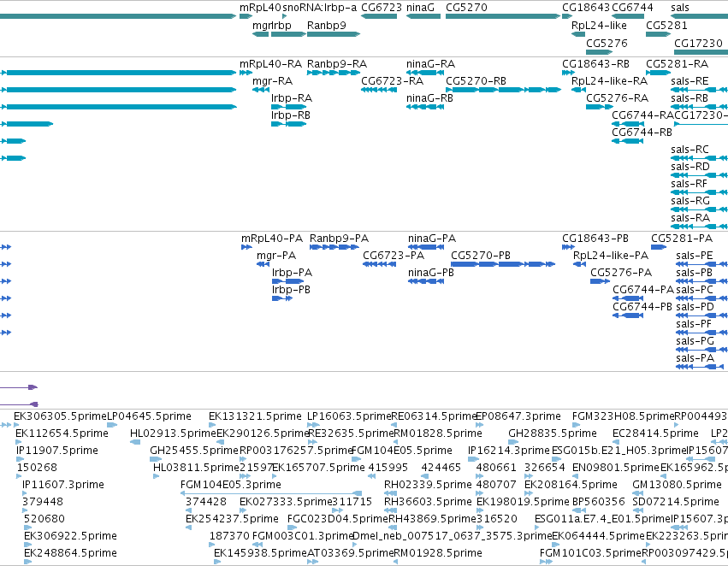Image resolution: width=728 pixels, height=566 pixels.
Task: Open the CG5276-RA transcript
Action: pos(600,107)
